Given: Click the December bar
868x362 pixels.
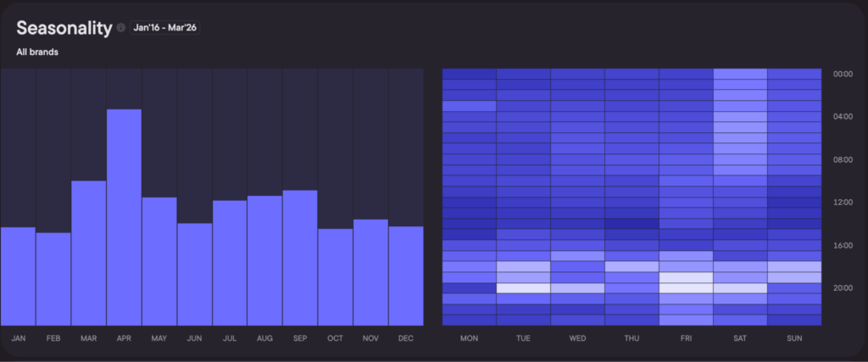Looking at the screenshot, I should [405, 275].
